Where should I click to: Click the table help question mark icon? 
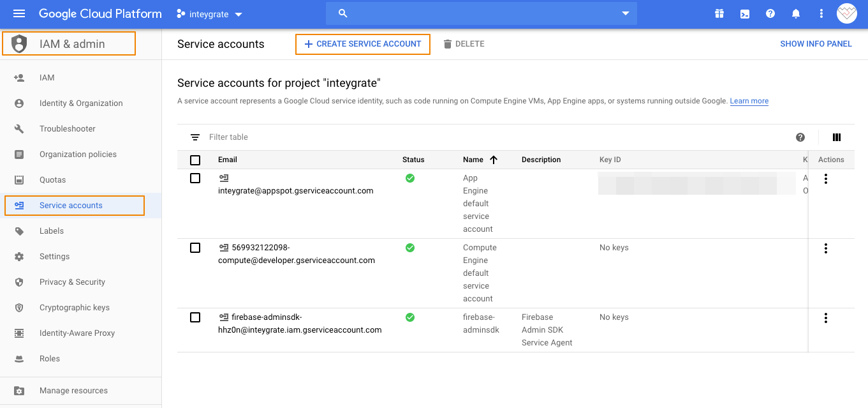pos(800,137)
